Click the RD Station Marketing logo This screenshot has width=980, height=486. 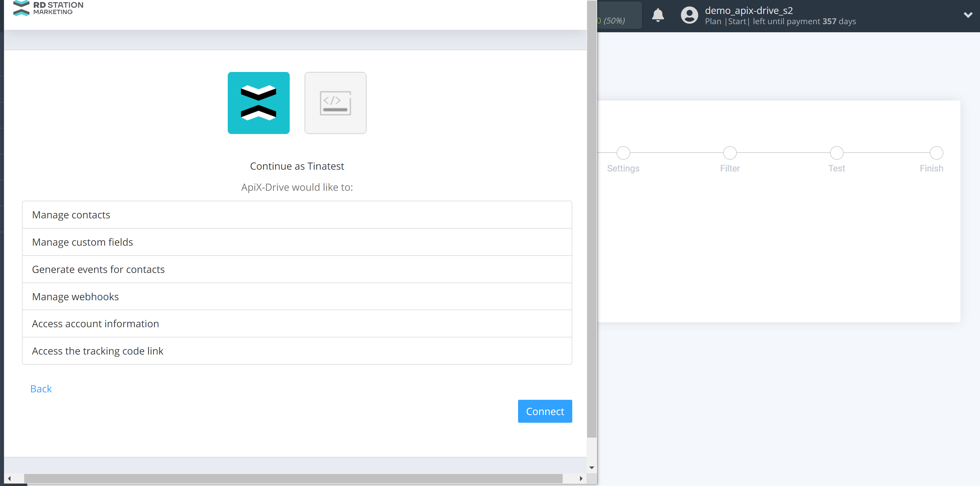48,8
